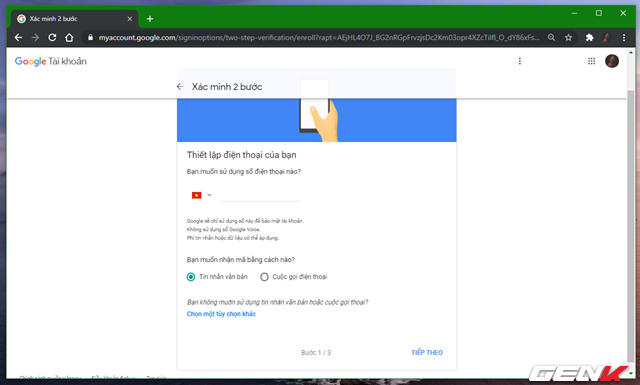The width and height of the screenshot is (640, 385).
Task: Open Google account avatar on page
Action: (612, 61)
